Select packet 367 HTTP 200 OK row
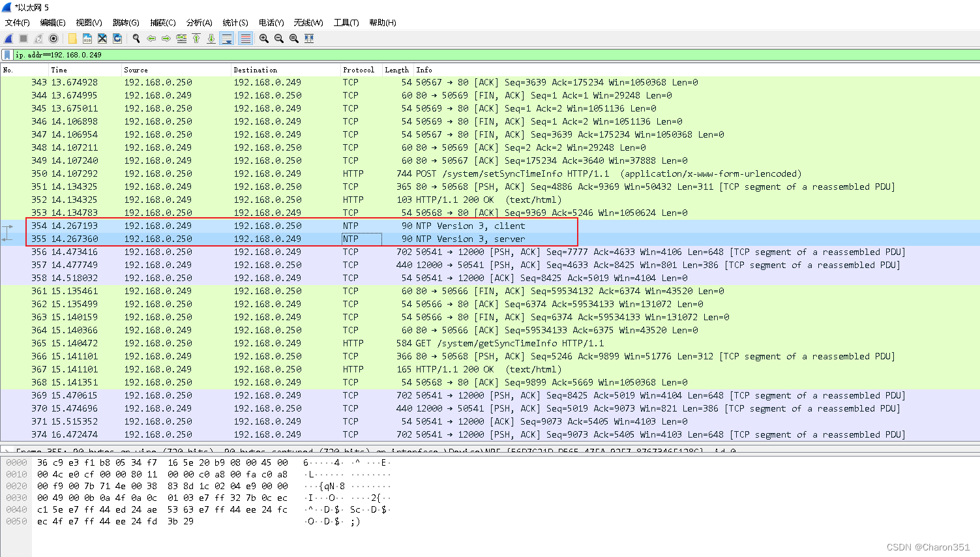 pos(490,369)
